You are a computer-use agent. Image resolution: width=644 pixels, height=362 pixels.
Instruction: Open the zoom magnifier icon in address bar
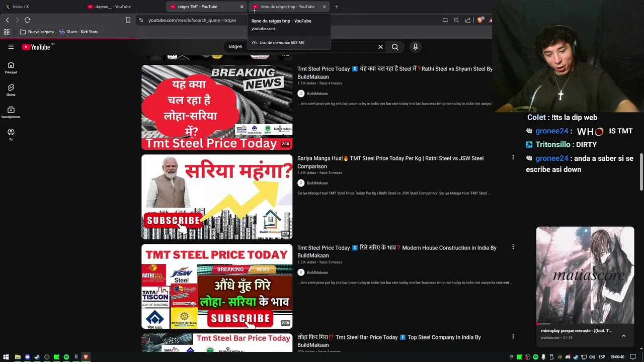tap(456, 20)
